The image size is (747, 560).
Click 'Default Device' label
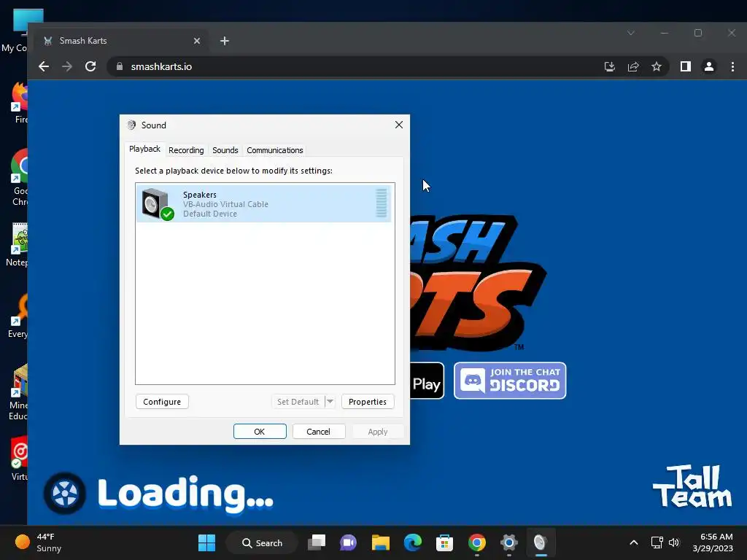point(210,214)
